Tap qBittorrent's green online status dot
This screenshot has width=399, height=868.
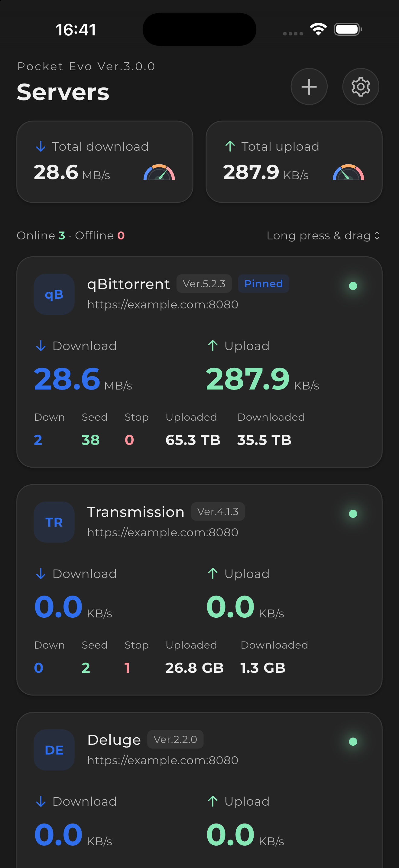click(353, 286)
